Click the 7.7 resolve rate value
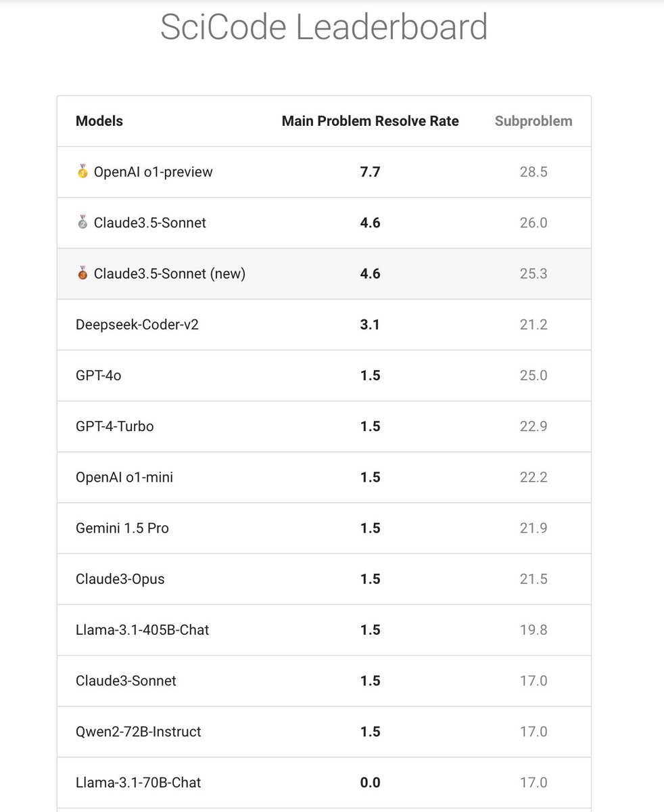 click(370, 172)
